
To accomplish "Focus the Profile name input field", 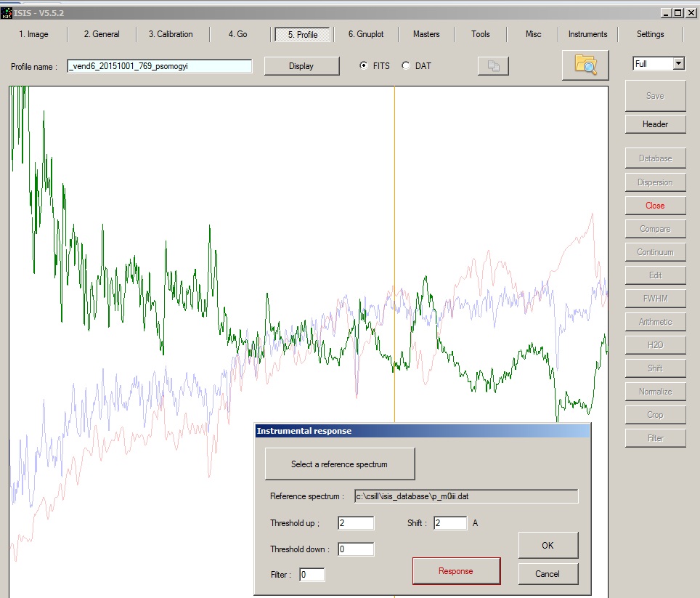I will pos(159,66).
